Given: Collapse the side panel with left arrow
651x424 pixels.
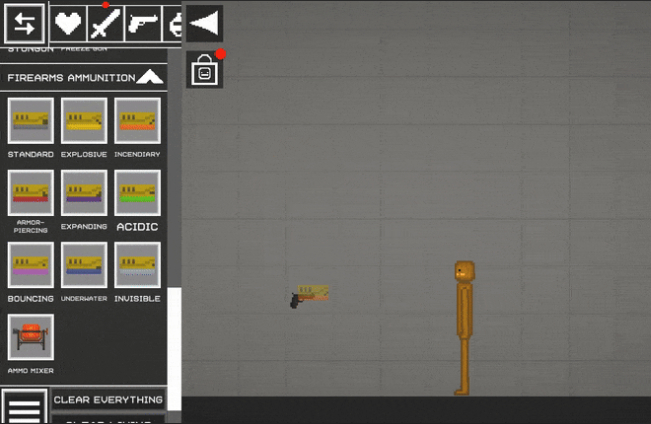Looking at the screenshot, I should point(205,23).
